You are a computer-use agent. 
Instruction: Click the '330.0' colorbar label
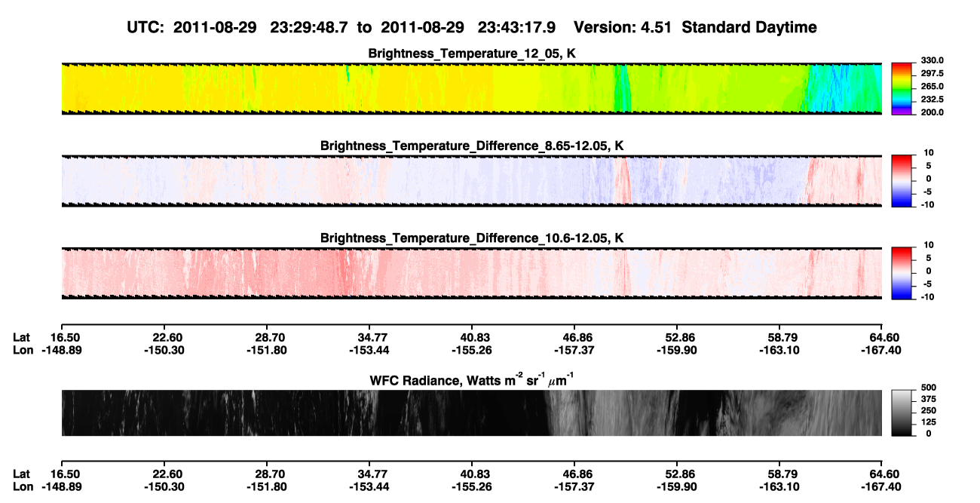(933, 60)
